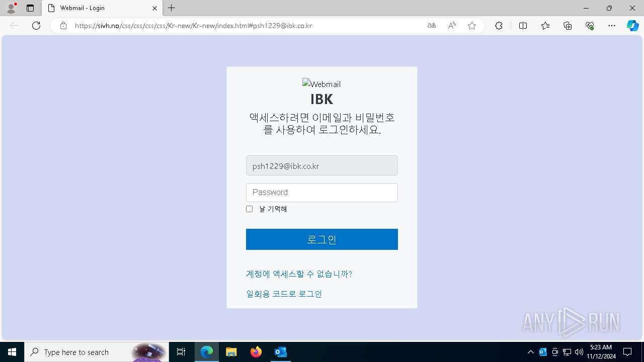Select the Webmail - Login tab
The image size is (644, 362).
[102, 8]
